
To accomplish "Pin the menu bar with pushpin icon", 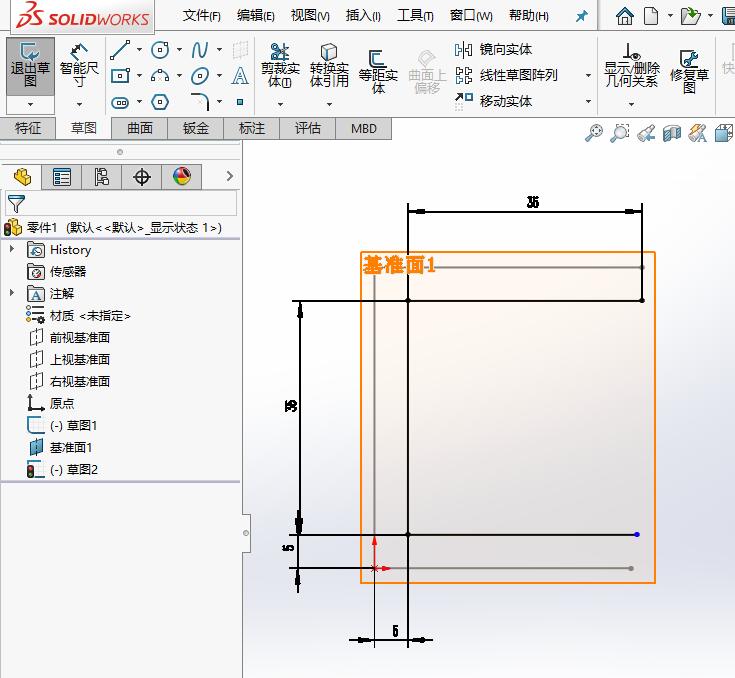I will [x=581, y=16].
